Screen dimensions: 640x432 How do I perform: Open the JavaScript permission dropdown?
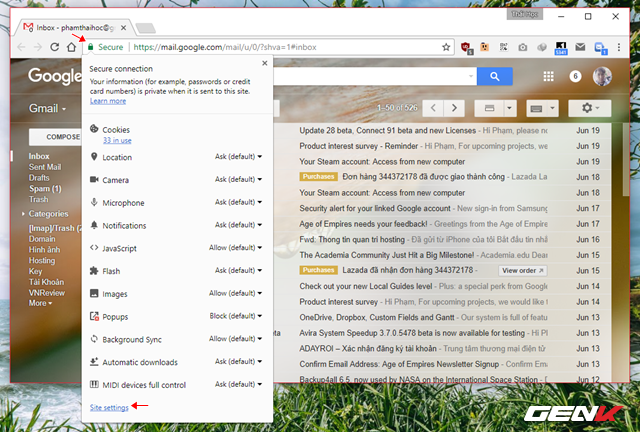point(236,248)
